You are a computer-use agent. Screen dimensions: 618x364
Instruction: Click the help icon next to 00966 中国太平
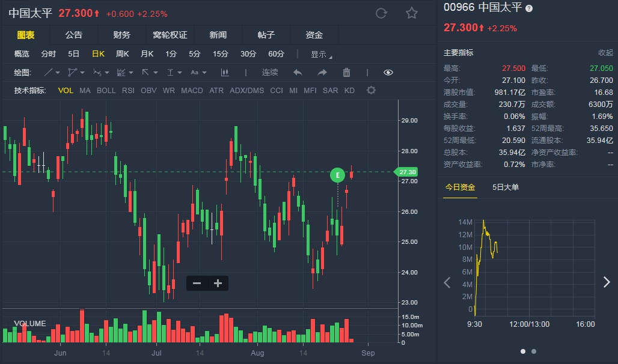(x=529, y=8)
